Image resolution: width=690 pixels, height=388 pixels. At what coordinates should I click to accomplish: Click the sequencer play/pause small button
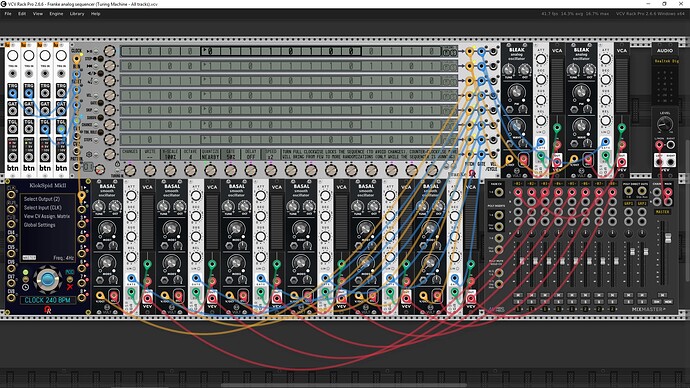[x=95, y=51]
